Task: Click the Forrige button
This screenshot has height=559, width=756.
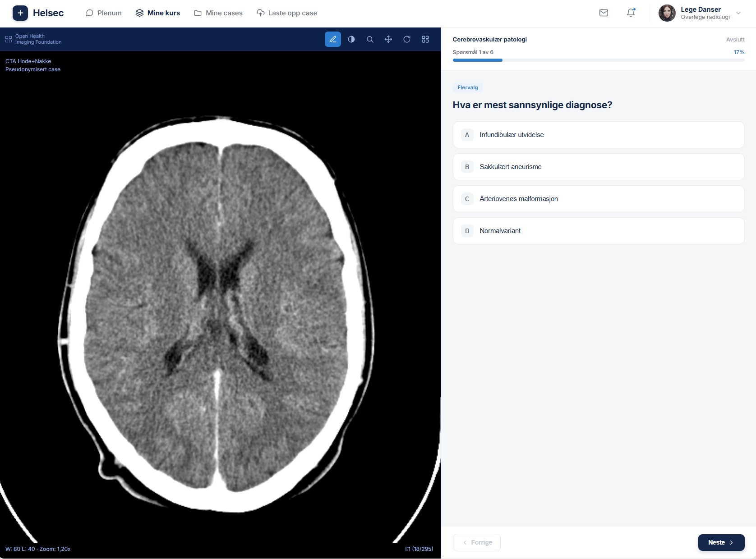Action: [477, 542]
